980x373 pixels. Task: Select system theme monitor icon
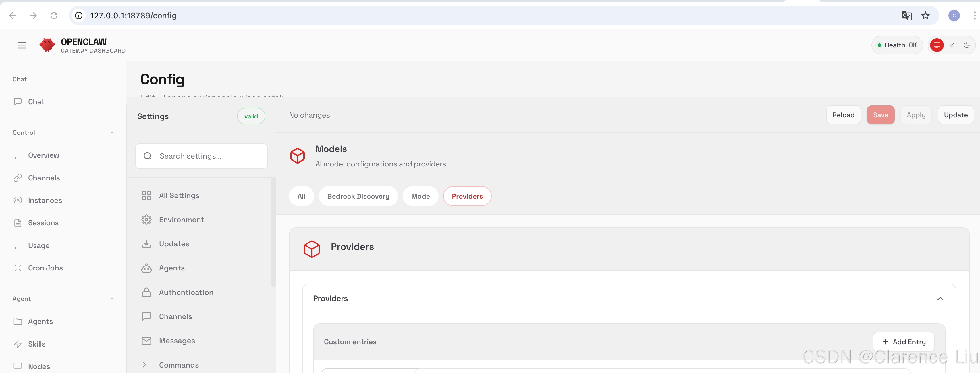pyautogui.click(x=937, y=45)
